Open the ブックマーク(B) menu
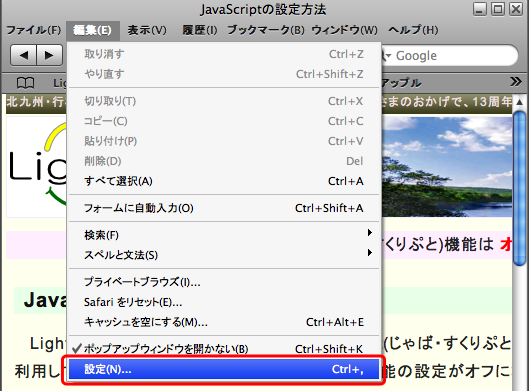Screen dimensions: 529x391 pyautogui.click(x=266, y=30)
